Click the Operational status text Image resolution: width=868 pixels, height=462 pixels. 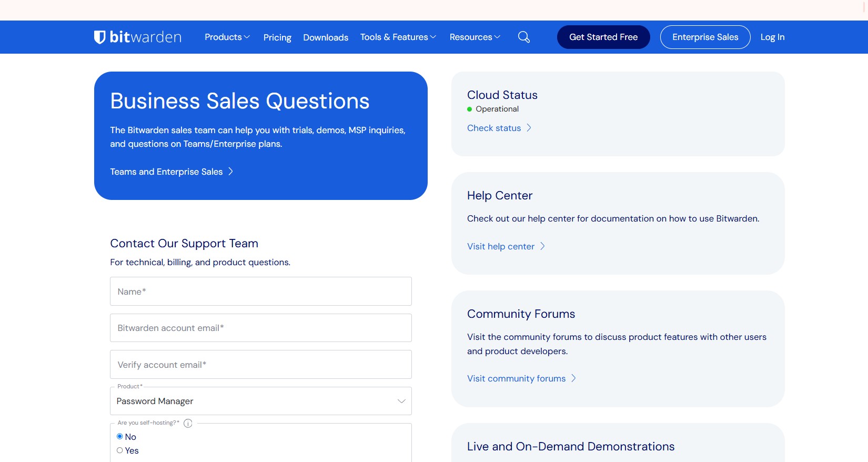pos(497,109)
